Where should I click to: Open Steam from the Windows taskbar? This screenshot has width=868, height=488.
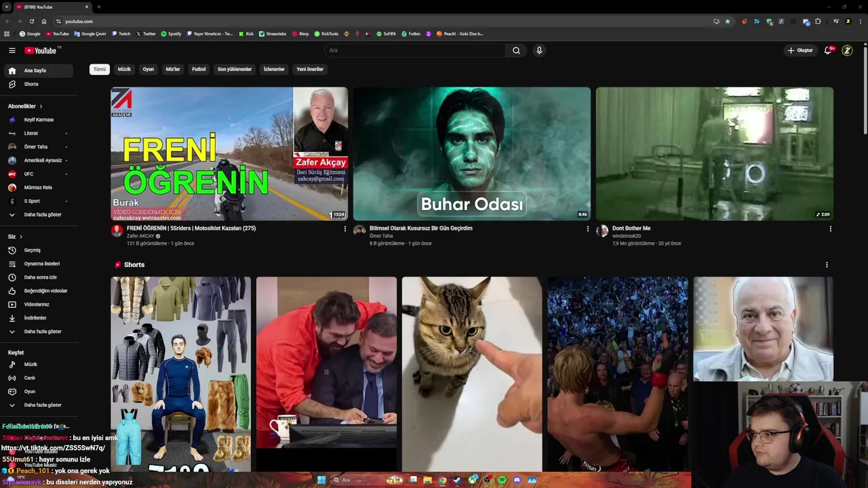click(x=457, y=480)
